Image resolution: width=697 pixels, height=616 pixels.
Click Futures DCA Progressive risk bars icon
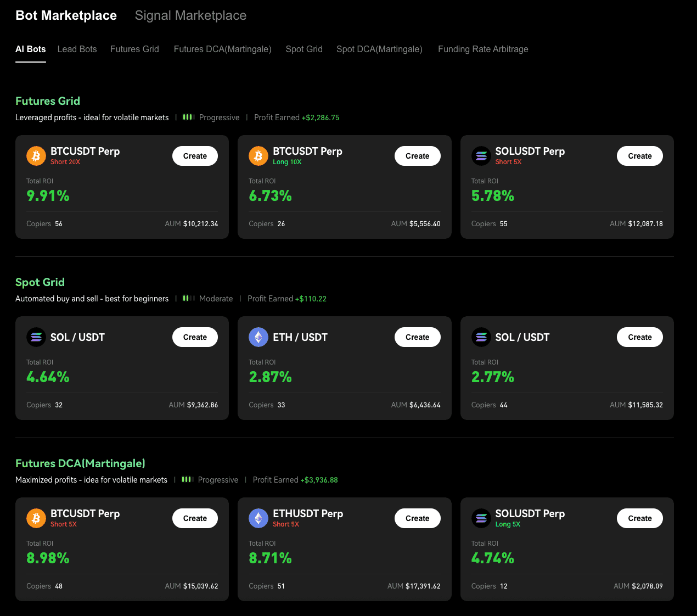click(187, 479)
